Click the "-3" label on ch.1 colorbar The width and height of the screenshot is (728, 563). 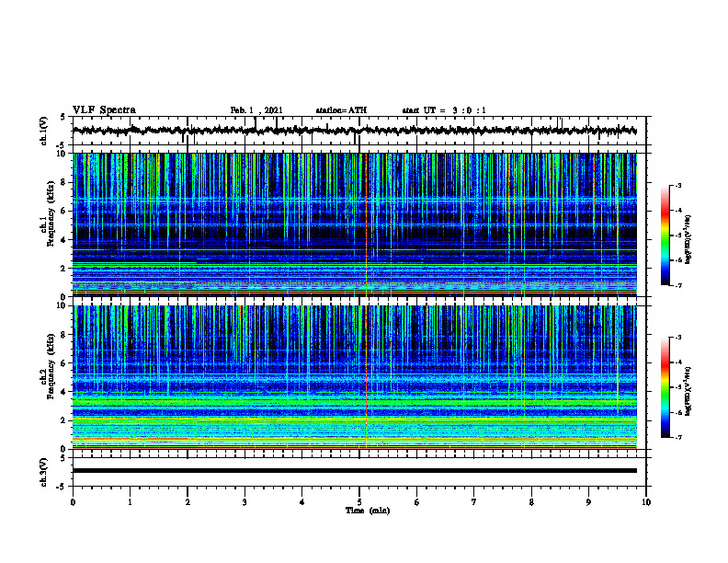678,185
